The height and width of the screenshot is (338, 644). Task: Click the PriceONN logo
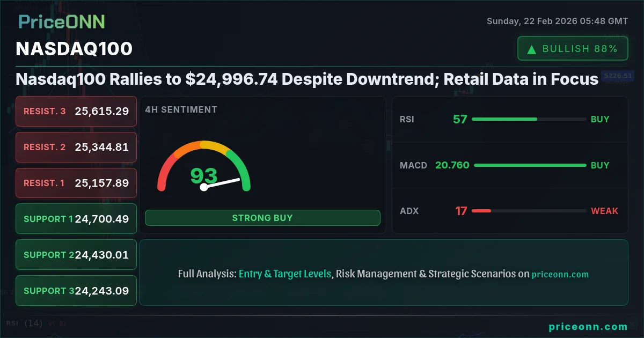point(62,21)
